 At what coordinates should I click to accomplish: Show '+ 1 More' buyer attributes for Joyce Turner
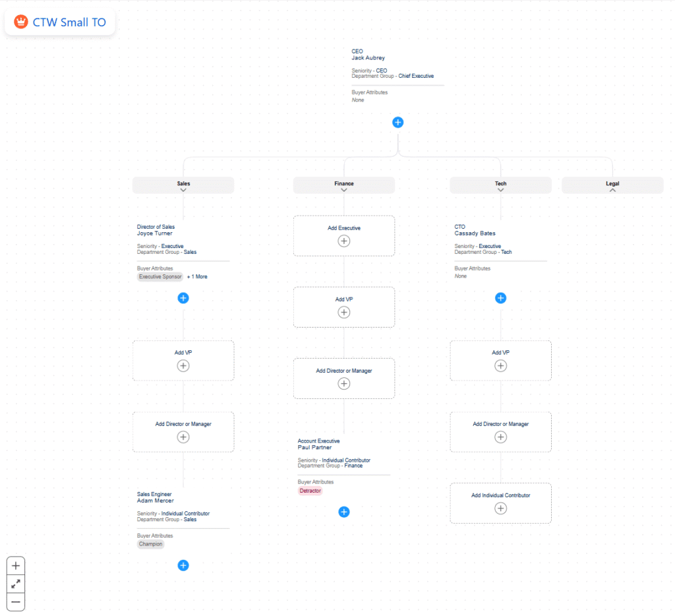[197, 277]
